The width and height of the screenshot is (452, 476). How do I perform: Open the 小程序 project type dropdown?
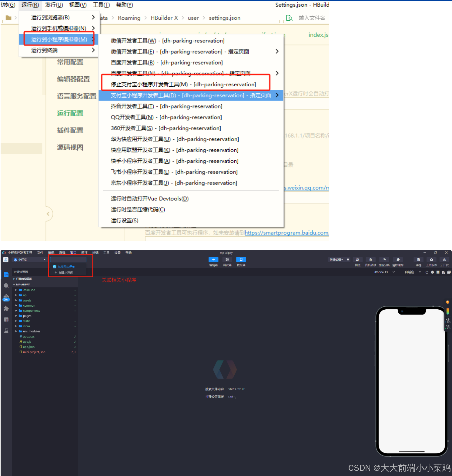[x=29, y=260]
